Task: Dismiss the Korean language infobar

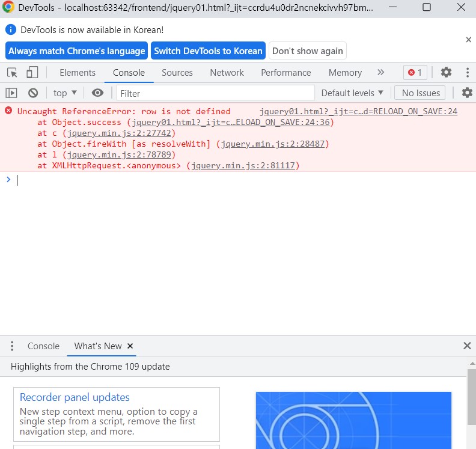Action: coord(468,40)
